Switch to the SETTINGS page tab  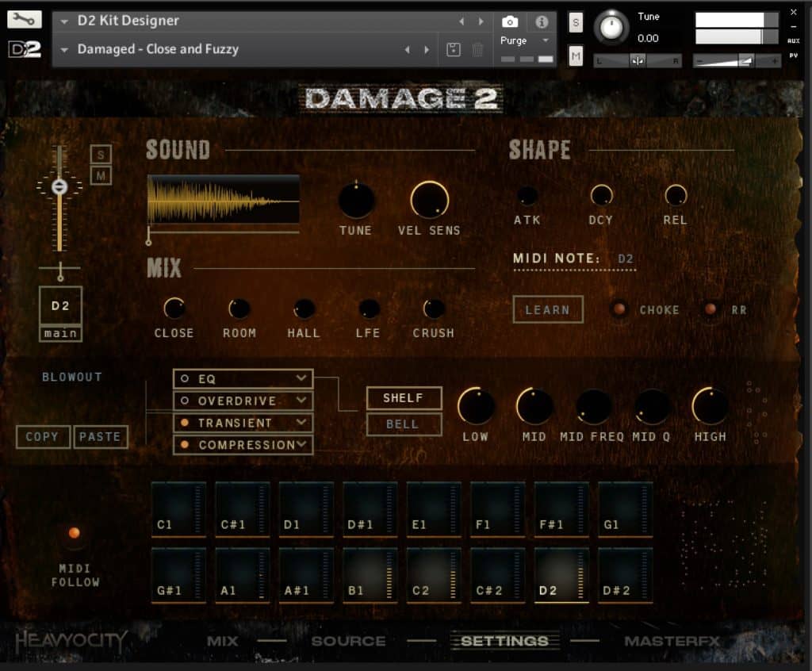point(505,642)
